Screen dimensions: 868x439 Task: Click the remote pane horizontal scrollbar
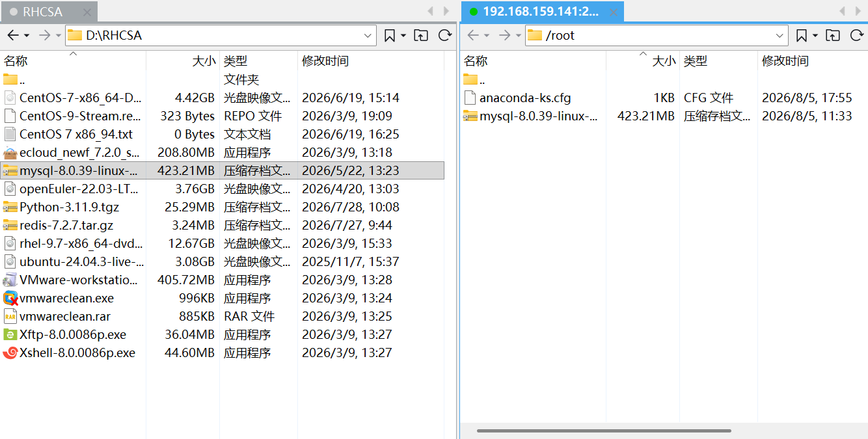pos(604,431)
